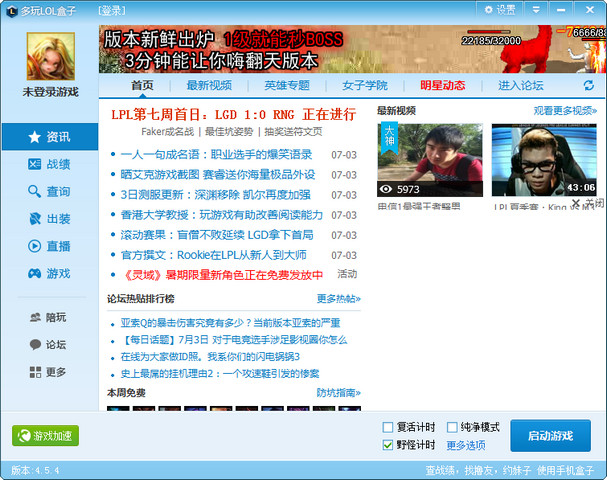Click 使用手机盒子 in the status bar
Screen dimensions: 607x480
(x=565, y=470)
